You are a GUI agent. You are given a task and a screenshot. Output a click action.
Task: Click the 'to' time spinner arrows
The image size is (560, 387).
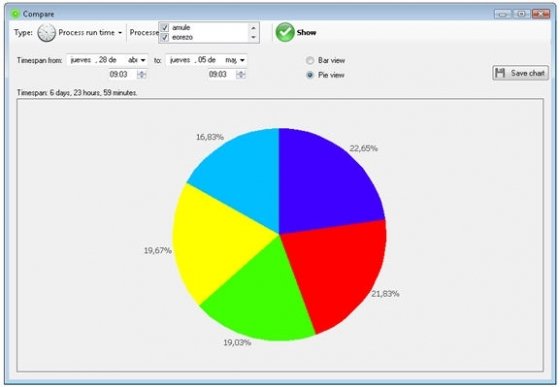(241, 74)
